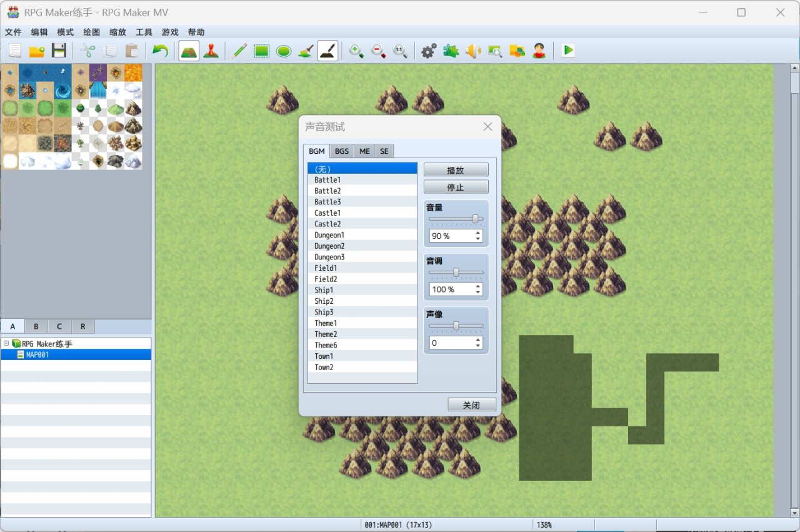Screen dimensions: 800x532
Task: Close the 声音测试 dialog with the X
Action: tap(488, 127)
